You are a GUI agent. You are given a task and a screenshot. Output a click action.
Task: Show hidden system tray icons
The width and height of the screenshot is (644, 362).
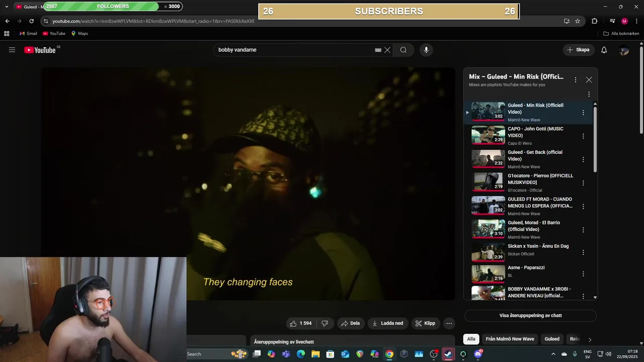[553, 354]
